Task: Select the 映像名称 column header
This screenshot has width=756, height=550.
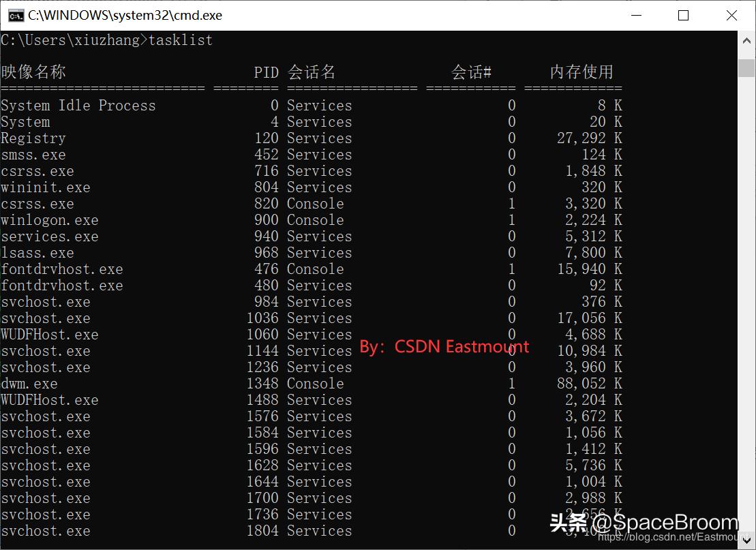Action: [x=33, y=72]
